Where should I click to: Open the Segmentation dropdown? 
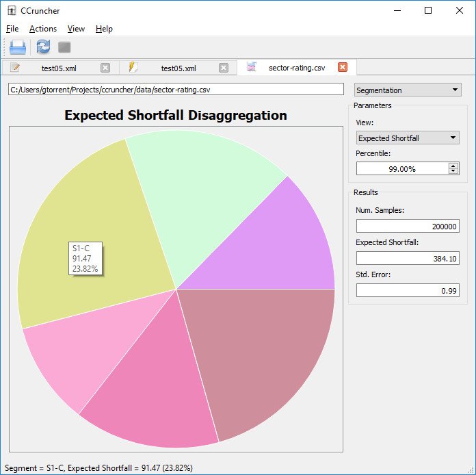click(x=408, y=90)
